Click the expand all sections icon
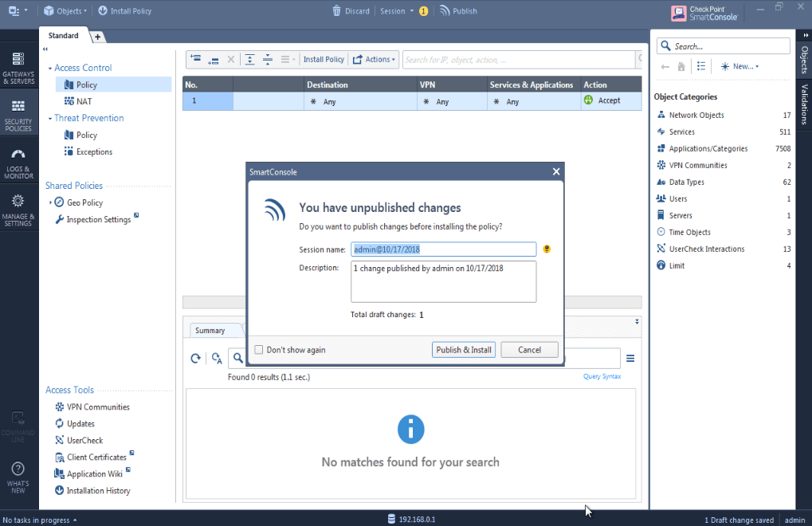Screen dimensions: 812x526 coord(249,60)
